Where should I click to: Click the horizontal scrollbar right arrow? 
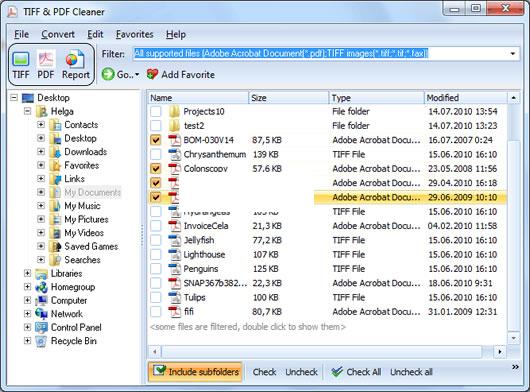coord(500,352)
